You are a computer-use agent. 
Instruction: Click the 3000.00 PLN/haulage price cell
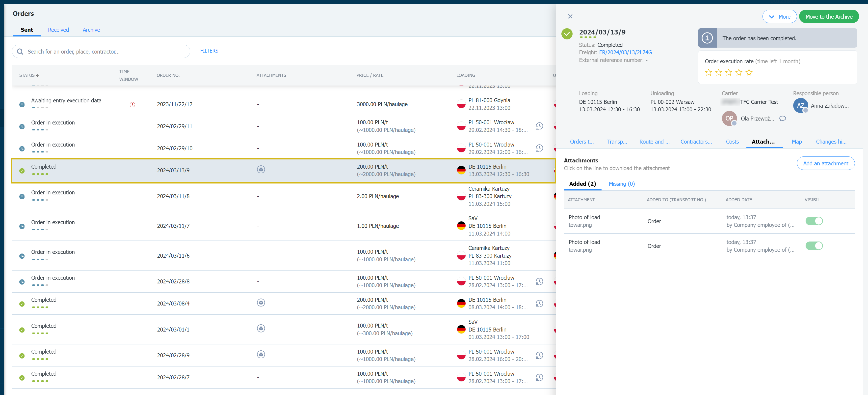point(382,104)
